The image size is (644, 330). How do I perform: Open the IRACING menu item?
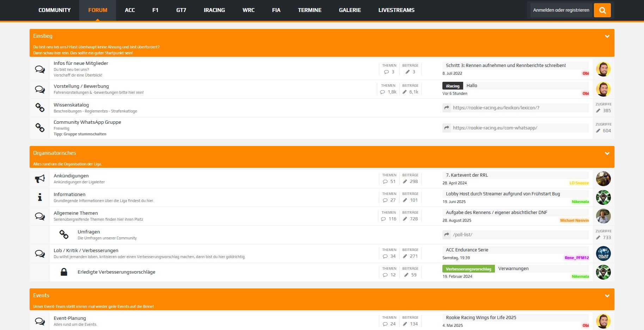[214, 10]
